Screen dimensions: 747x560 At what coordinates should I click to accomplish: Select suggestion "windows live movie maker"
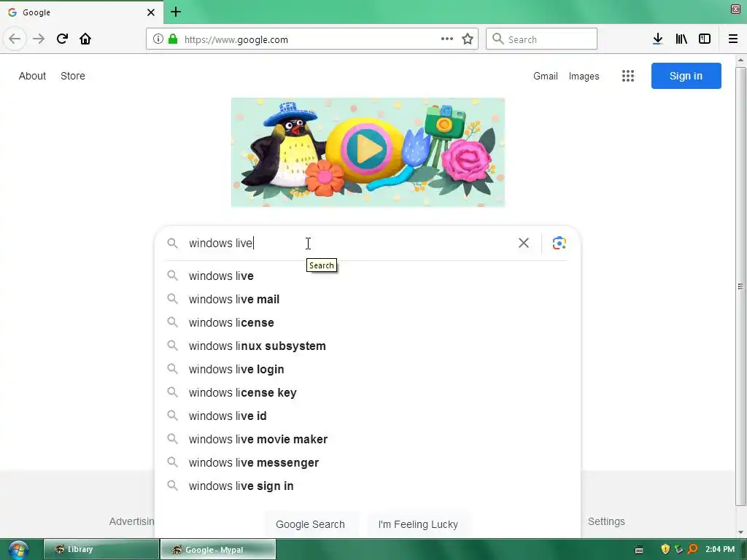pos(368,439)
